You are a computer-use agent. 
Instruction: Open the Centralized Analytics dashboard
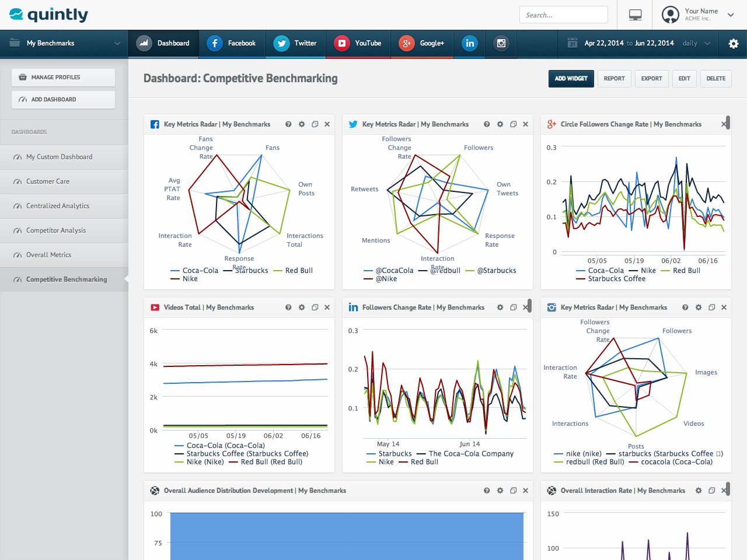pos(64,206)
